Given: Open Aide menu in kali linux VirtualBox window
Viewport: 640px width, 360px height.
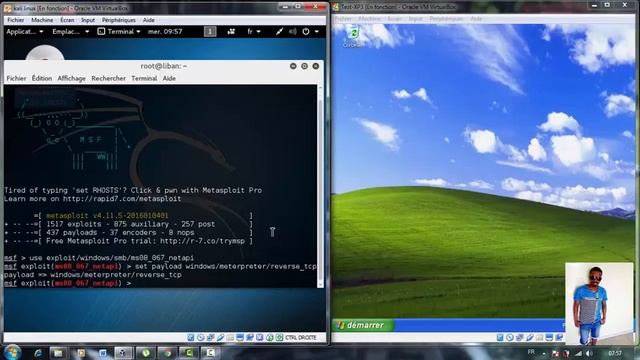Looking at the screenshot, I should pos(149,20).
